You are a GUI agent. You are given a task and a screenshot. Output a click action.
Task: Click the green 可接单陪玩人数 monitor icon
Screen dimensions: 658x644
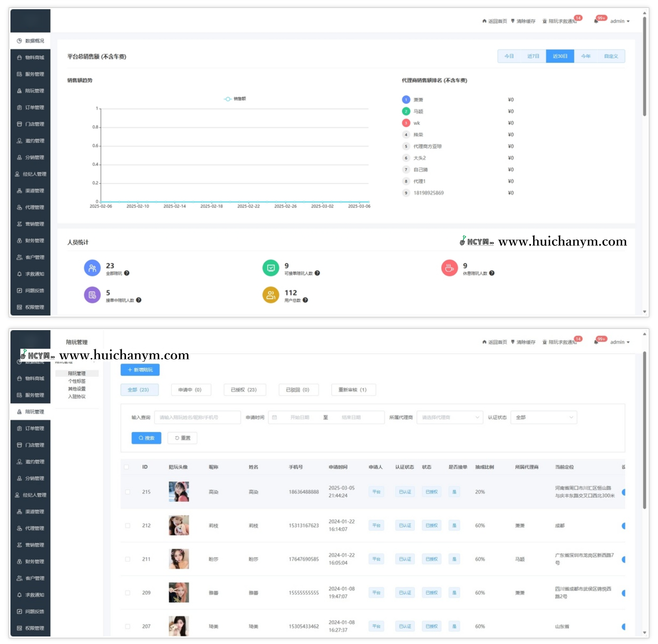270,268
